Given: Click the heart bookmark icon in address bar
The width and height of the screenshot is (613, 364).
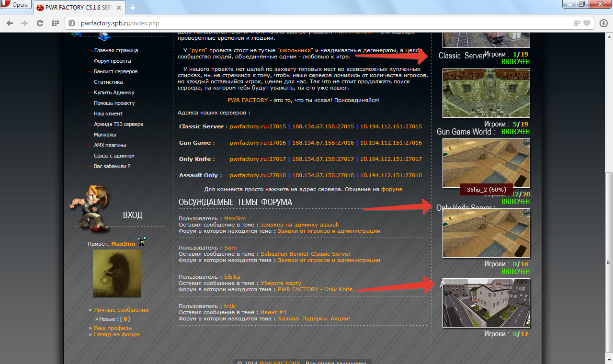Looking at the screenshot, I should click(587, 23).
